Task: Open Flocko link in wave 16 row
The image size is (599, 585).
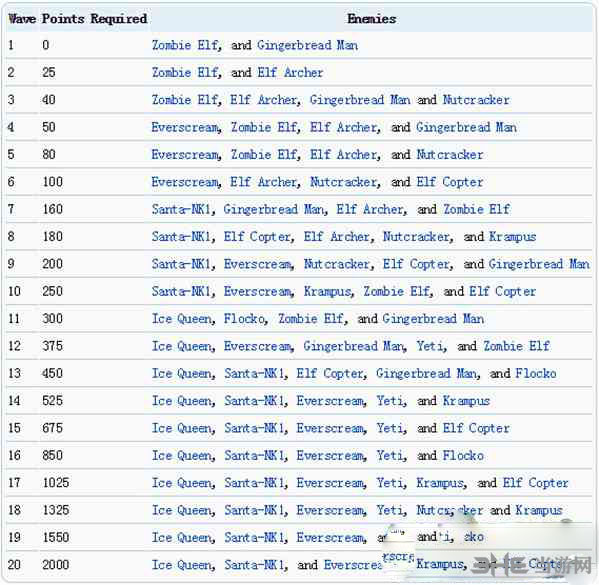Action: pyautogui.click(x=463, y=456)
